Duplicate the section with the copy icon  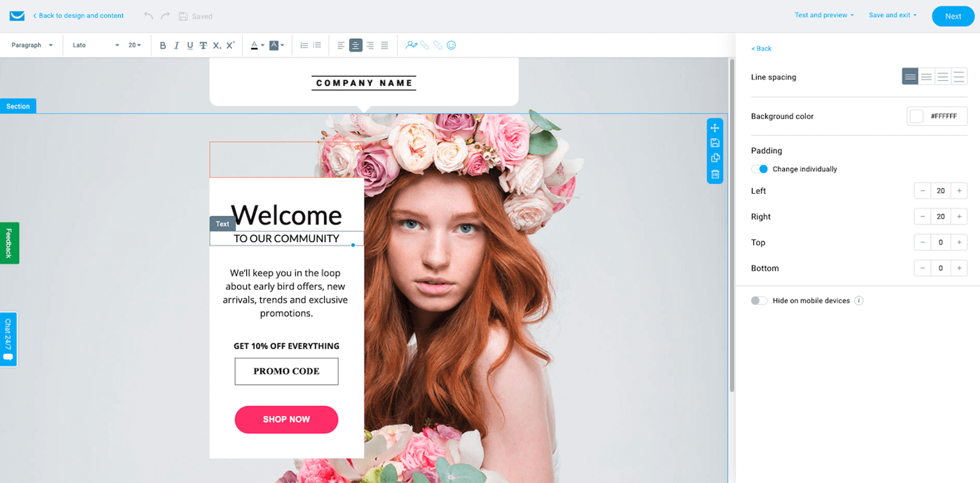pyautogui.click(x=715, y=158)
